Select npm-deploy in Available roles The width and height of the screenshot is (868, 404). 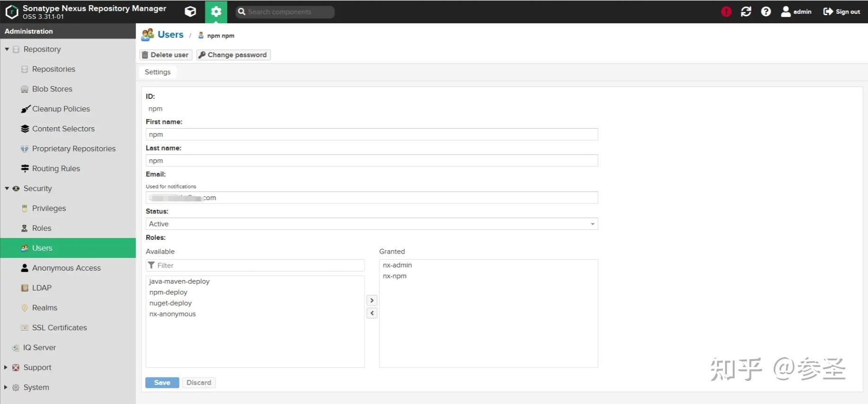pos(168,292)
